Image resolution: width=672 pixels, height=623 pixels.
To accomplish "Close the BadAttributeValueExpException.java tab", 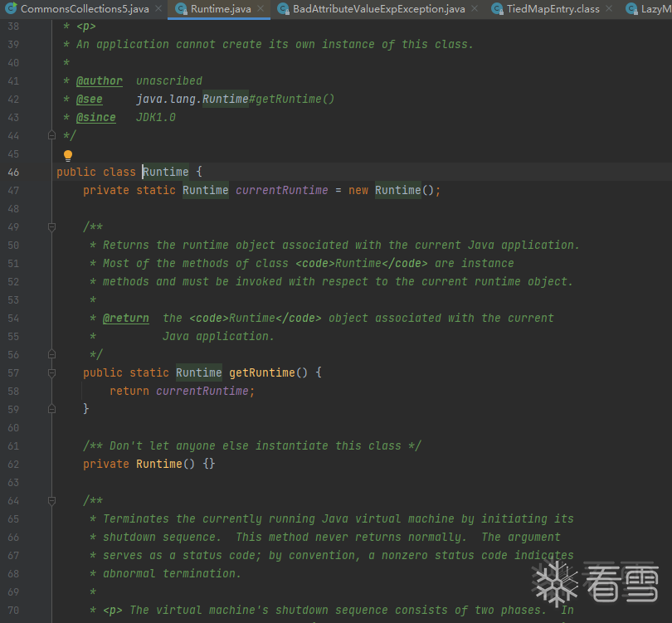I will click(475, 8).
